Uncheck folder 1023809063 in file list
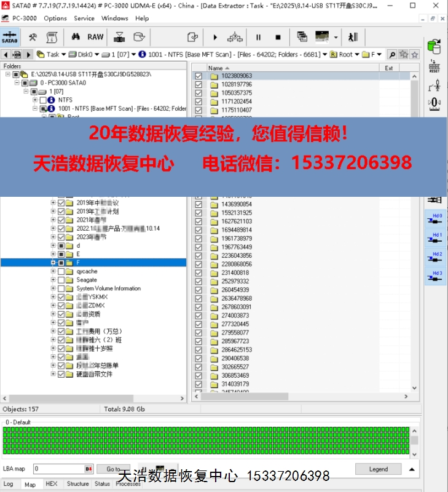 (x=198, y=76)
